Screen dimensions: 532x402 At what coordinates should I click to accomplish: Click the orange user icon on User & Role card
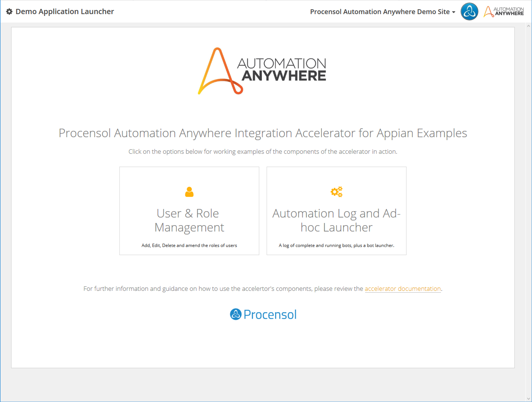[189, 192]
